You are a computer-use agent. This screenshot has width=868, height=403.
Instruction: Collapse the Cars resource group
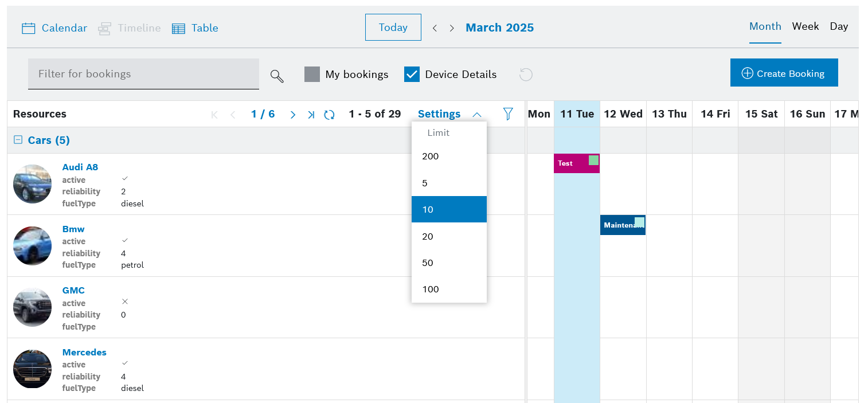[18, 140]
